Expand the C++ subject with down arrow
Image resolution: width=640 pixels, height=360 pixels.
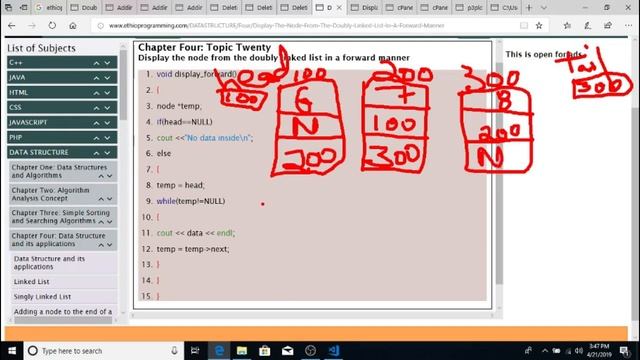tap(107, 63)
